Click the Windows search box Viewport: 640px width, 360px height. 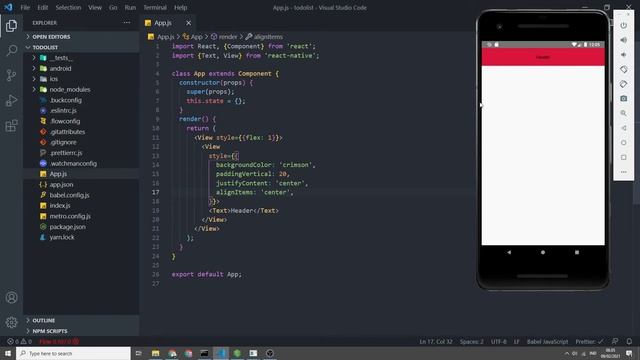click(73, 353)
